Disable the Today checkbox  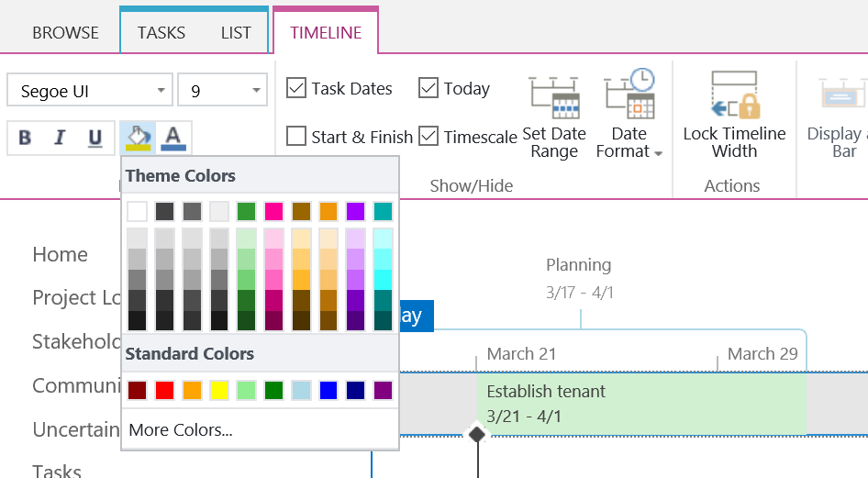[x=428, y=88]
